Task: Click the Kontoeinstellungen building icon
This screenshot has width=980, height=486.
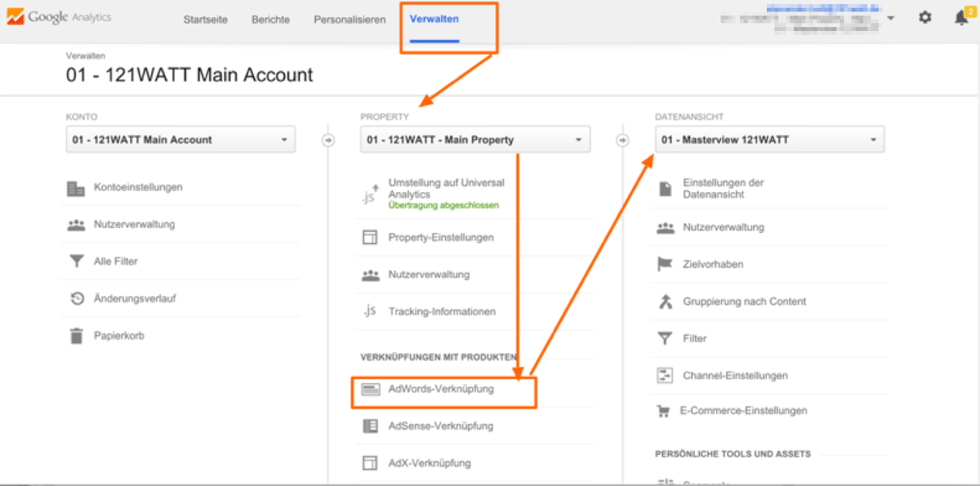Action: pyautogui.click(x=76, y=188)
